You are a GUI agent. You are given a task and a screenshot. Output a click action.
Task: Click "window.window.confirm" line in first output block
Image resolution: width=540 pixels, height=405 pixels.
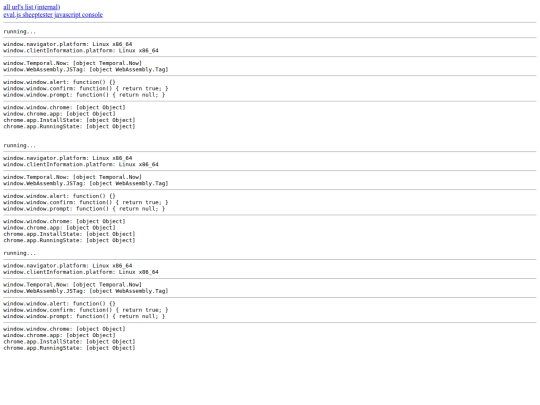click(86, 89)
